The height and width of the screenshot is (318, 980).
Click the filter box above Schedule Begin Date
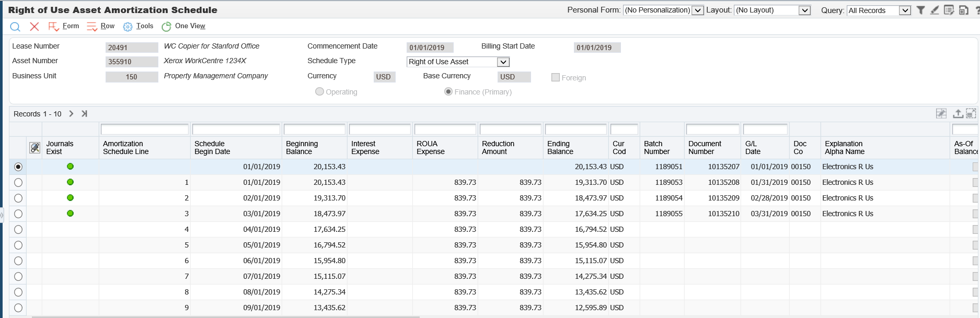(236, 129)
